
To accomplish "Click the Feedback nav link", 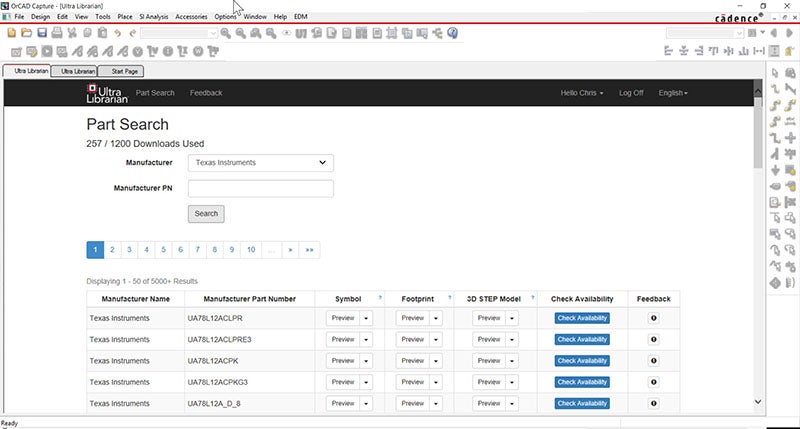I will point(206,93).
